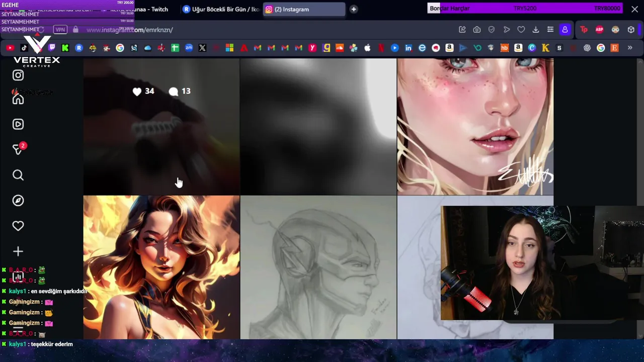
Task: Open the Tp extension icon
Action: coord(584,30)
